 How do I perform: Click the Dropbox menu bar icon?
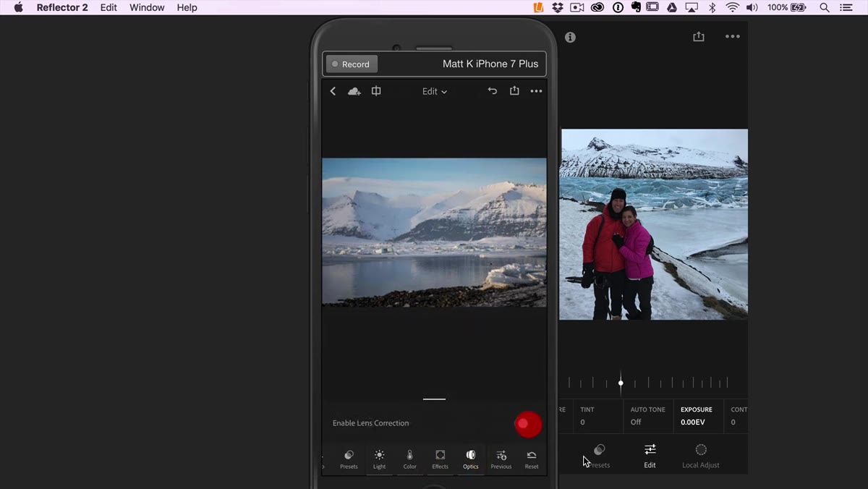[558, 7]
